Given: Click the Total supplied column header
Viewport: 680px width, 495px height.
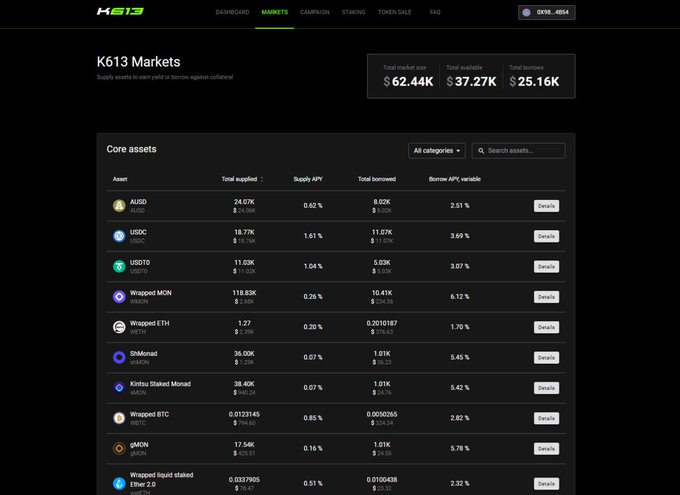Looking at the screenshot, I should pyautogui.click(x=239, y=179).
